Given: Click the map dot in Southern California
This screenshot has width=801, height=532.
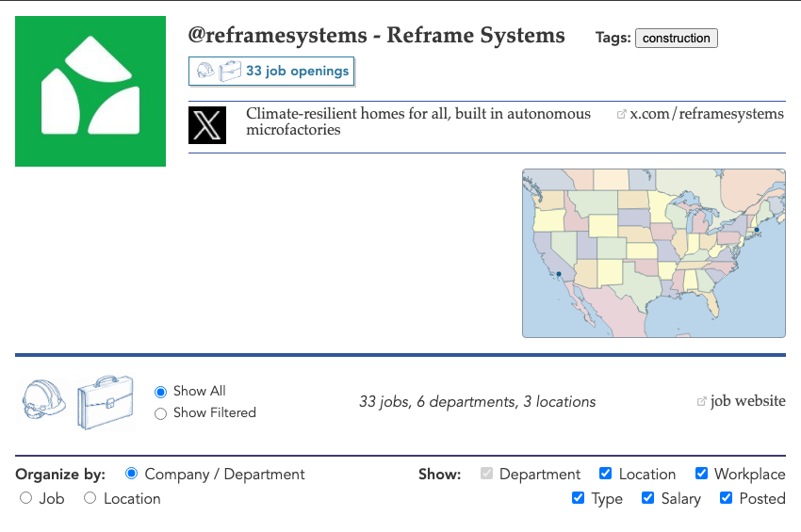Looking at the screenshot, I should click(x=559, y=274).
